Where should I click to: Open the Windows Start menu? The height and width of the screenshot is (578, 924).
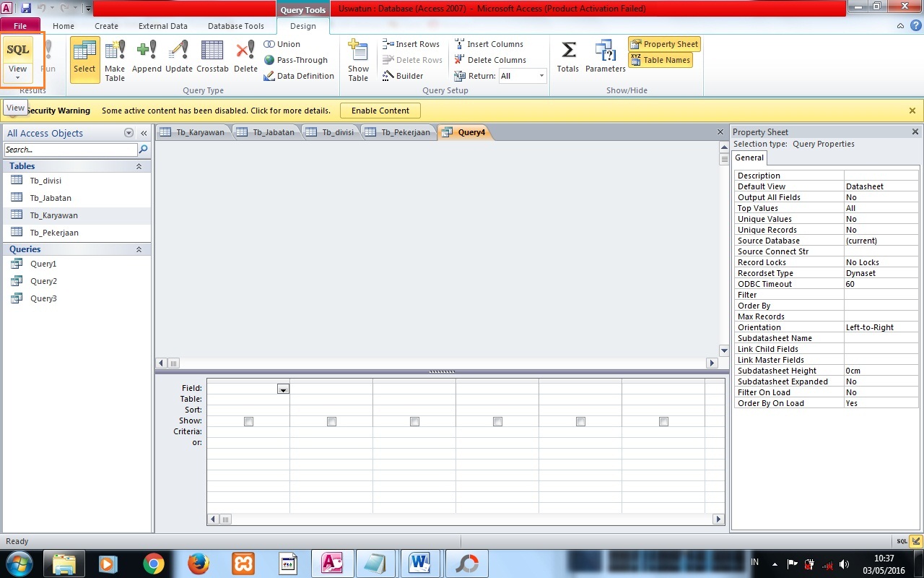pos(19,564)
